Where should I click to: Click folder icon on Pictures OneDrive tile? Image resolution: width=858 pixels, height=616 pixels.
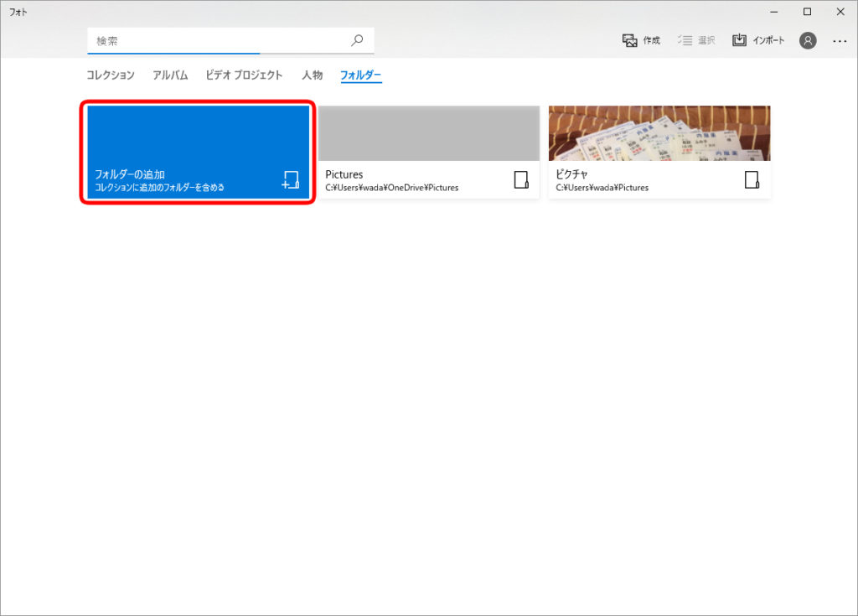tap(521, 179)
